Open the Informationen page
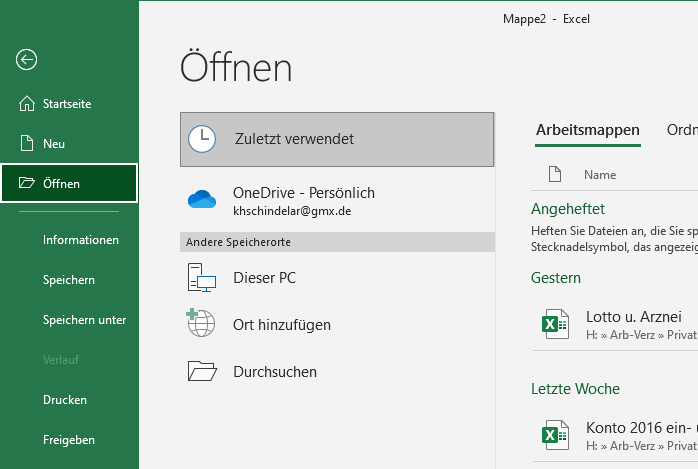 tap(81, 240)
